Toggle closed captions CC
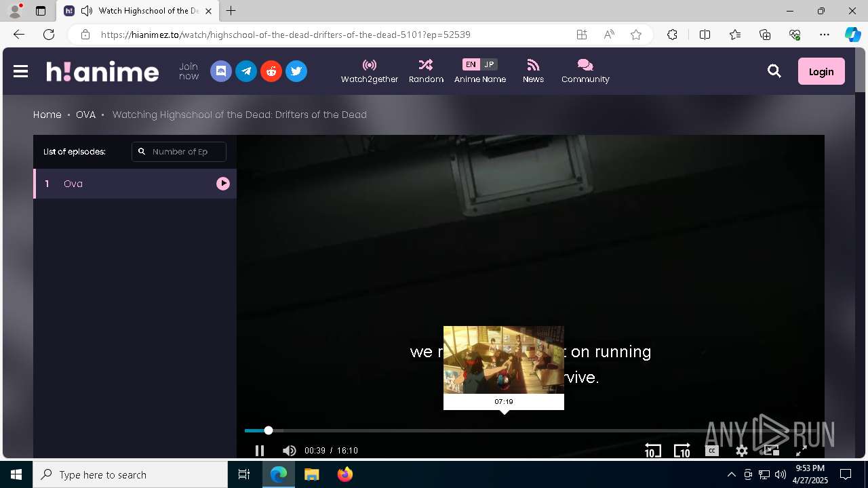This screenshot has width=868, height=488. (712, 451)
